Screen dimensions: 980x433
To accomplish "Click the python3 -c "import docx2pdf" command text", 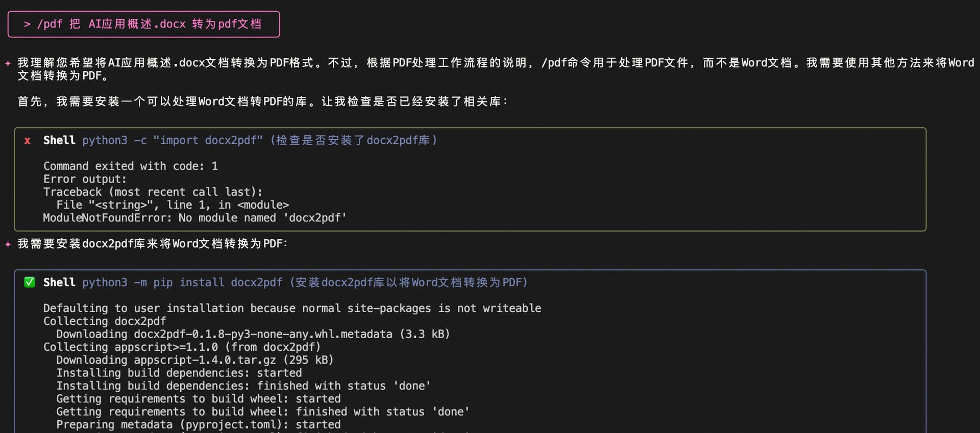I will (x=173, y=141).
